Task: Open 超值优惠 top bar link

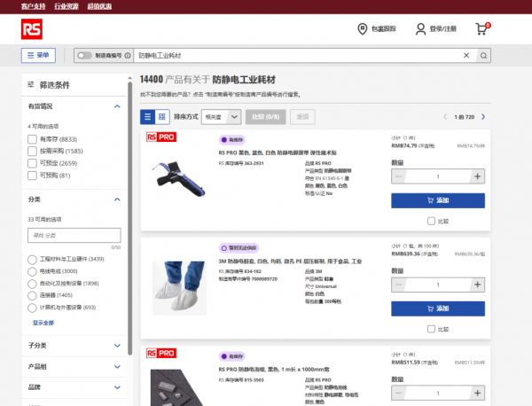Action: coord(99,6)
